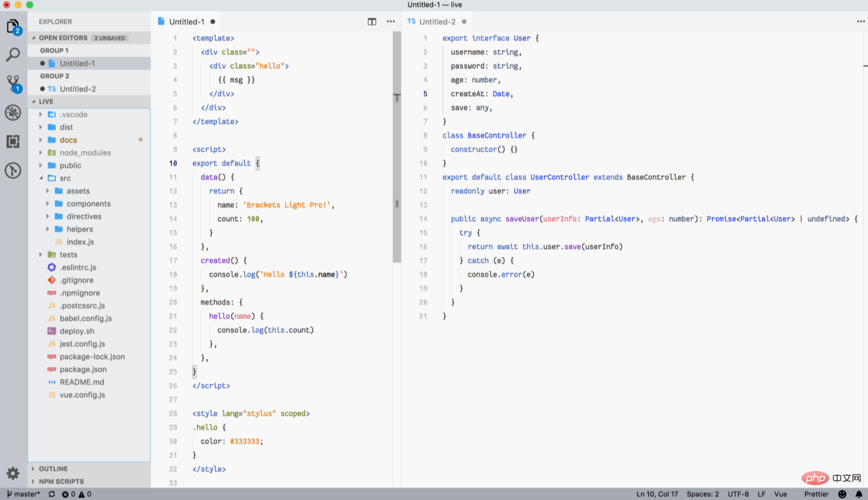The width and height of the screenshot is (868, 500).
Task: Click the Prettier status bar item
Action: coord(816,494)
